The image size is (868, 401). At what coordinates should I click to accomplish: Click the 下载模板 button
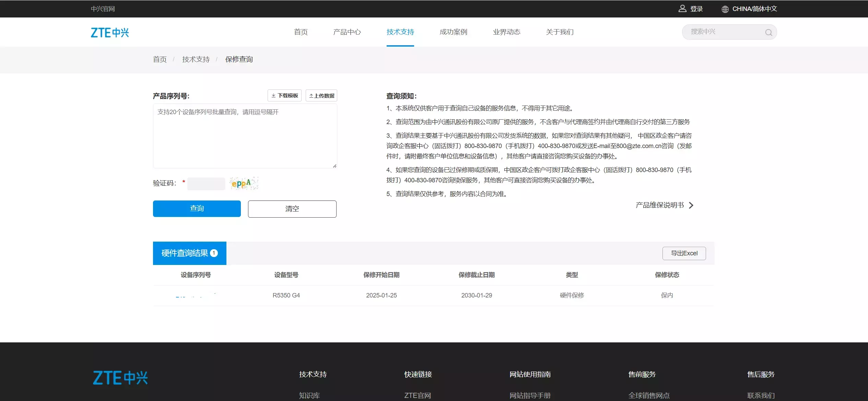coord(284,96)
